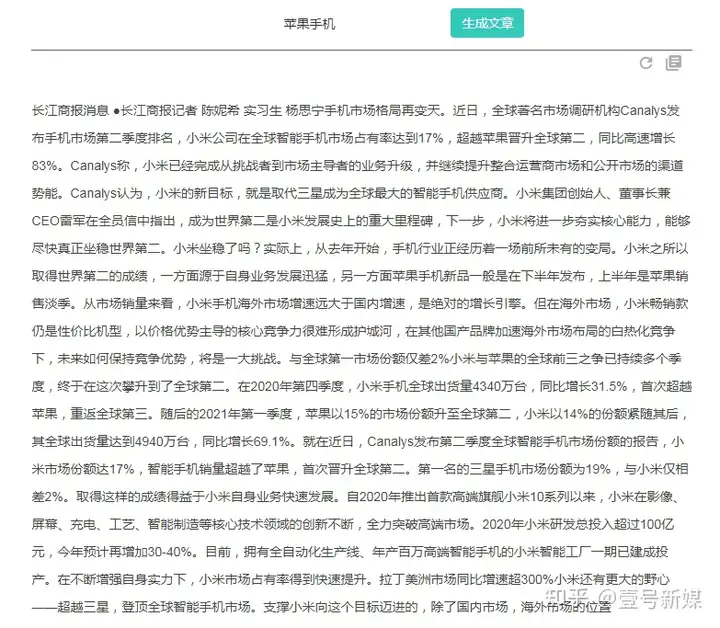Click the 生成文章 button
The image size is (720, 628).
487,23
